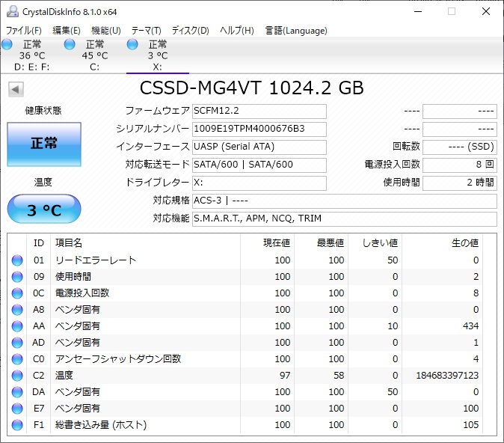Click the 生の値 column header
Image resolution: width=504 pixels, height=443 pixels.
442,243
